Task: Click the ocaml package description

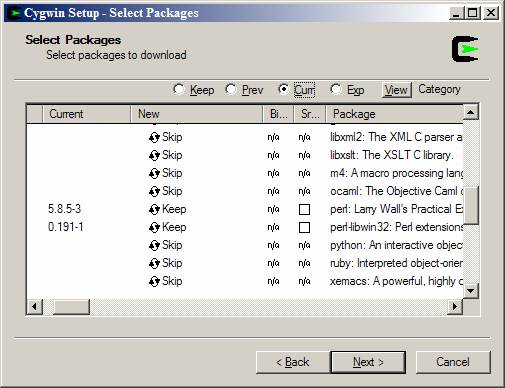Action: pyautogui.click(x=396, y=191)
